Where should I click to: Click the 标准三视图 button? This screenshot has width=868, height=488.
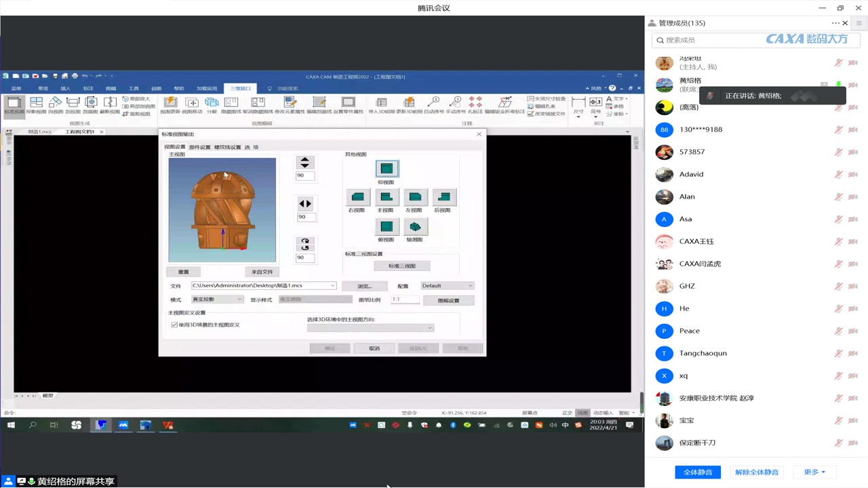coord(401,266)
